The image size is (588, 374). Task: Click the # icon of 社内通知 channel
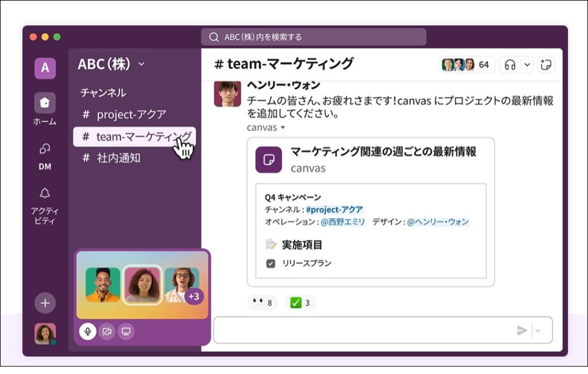click(x=86, y=158)
